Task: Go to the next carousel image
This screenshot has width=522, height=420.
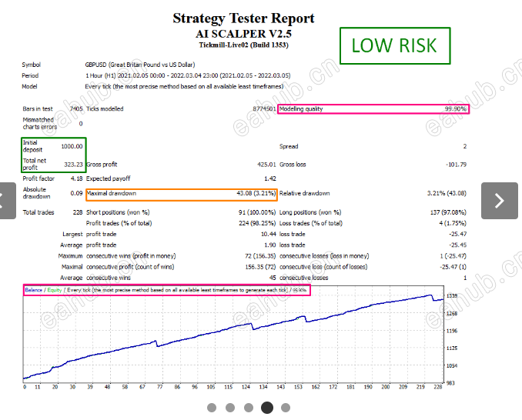Action: click(500, 201)
